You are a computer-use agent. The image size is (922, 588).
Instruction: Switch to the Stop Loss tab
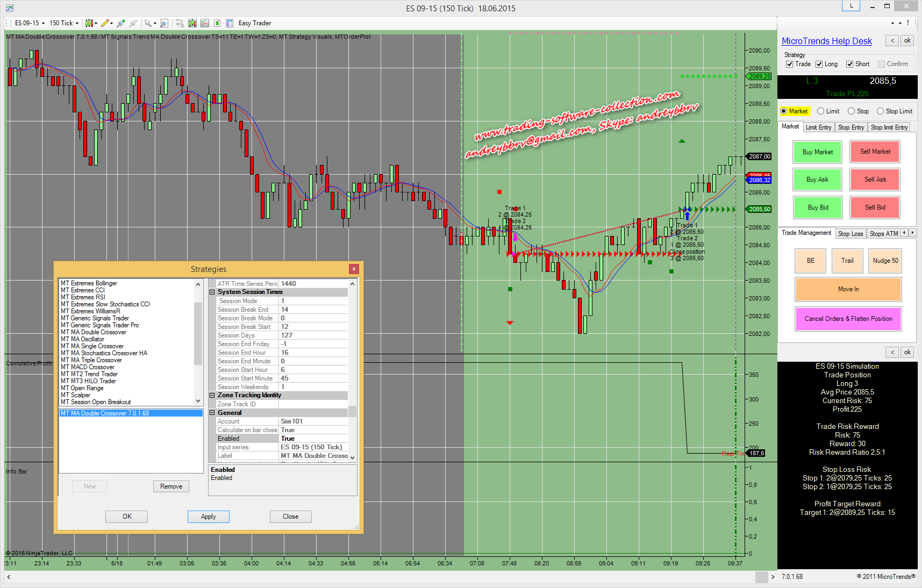click(x=850, y=234)
